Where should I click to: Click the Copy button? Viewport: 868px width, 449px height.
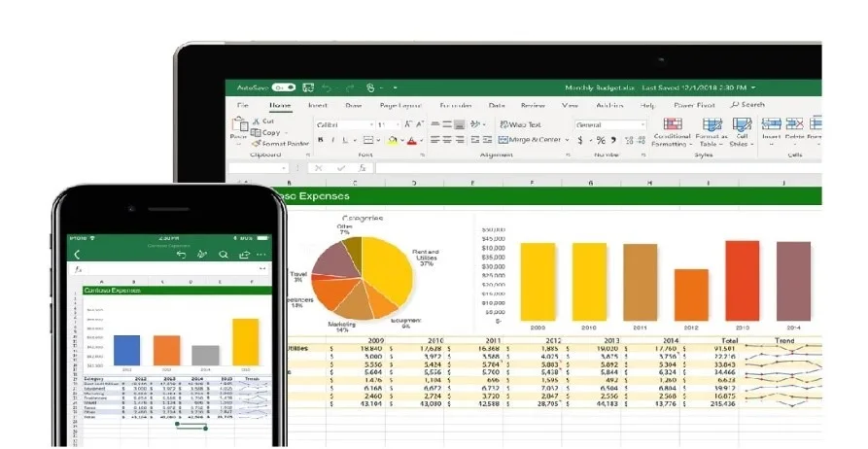coord(265,133)
